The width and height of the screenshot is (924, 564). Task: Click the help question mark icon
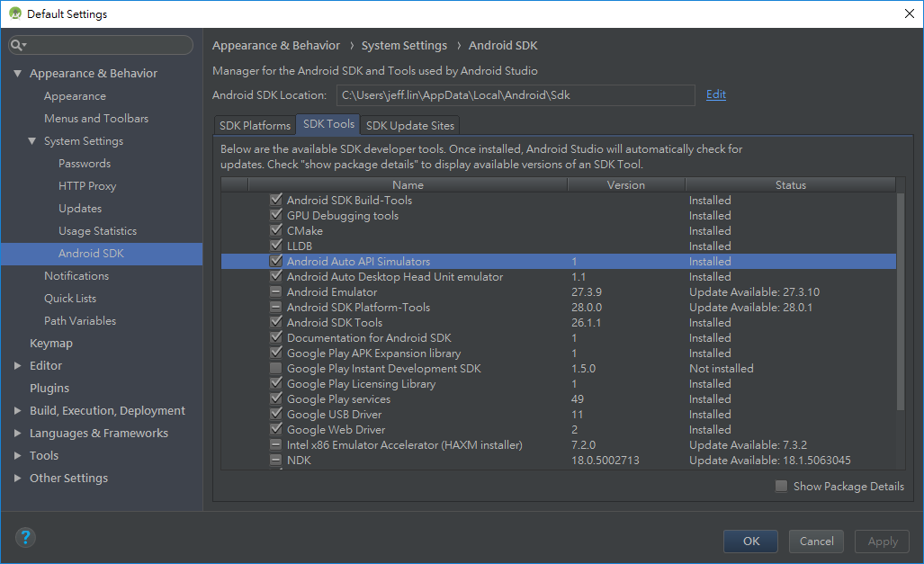tap(25, 538)
